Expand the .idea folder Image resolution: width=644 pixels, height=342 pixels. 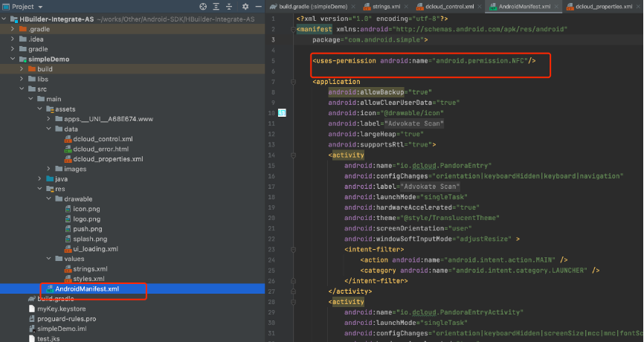pyautogui.click(x=13, y=39)
